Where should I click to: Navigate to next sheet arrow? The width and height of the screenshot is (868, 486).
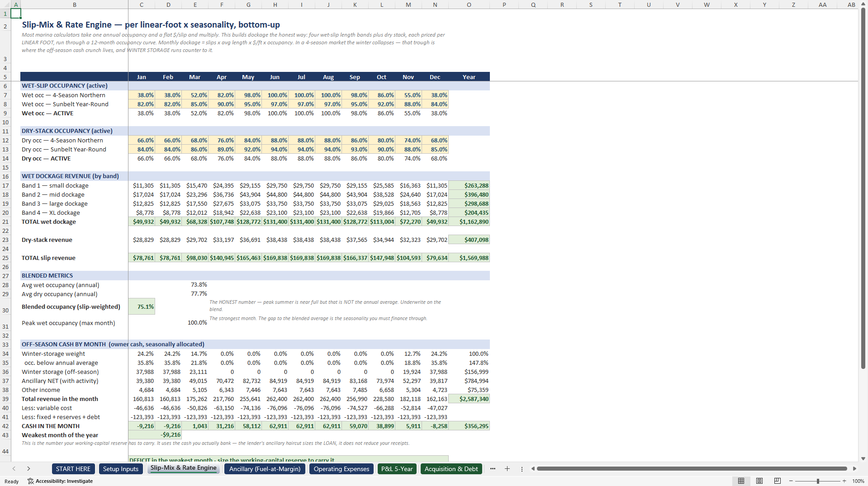coord(28,469)
